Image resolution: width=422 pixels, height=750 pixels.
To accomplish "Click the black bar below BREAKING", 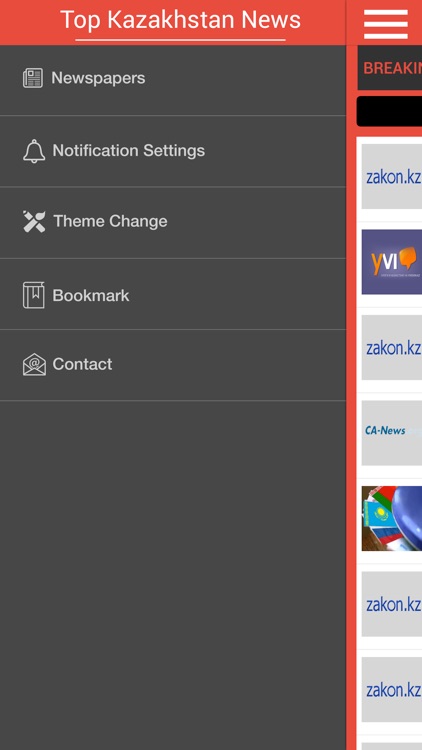I will (x=389, y=111).
